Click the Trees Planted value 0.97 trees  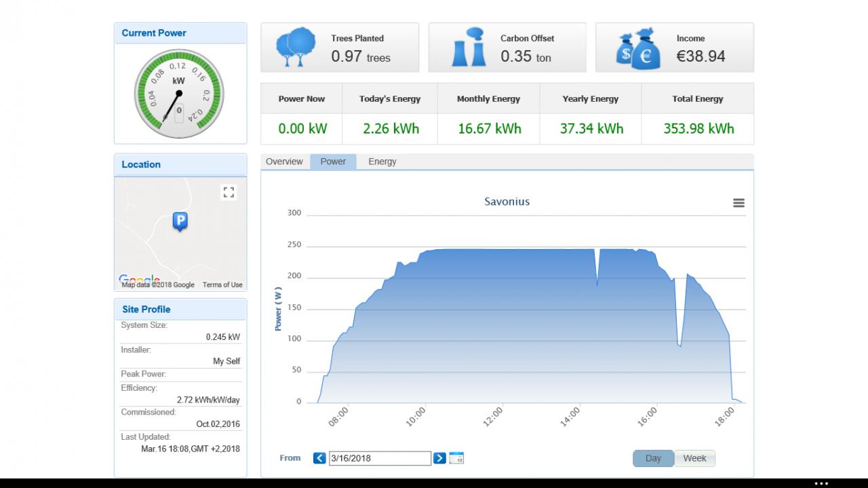(x=361, y=57)
